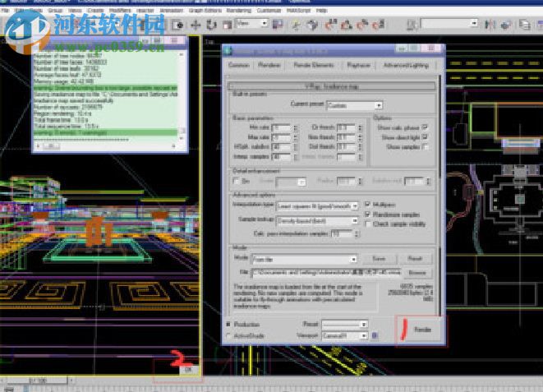This screenshot has width=543, height=392.
Task: Enable Check sample visibility checkbox
Action: [x=368, y=224]
